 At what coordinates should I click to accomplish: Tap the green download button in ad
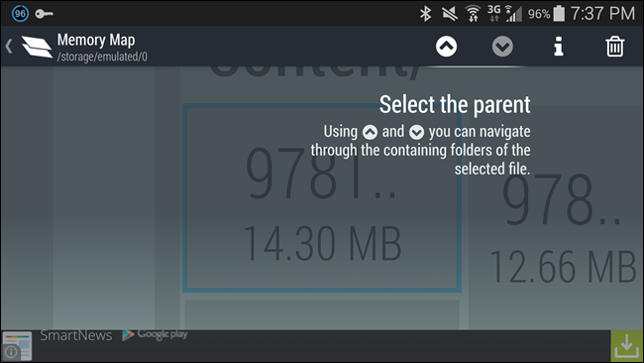point(627,346)
